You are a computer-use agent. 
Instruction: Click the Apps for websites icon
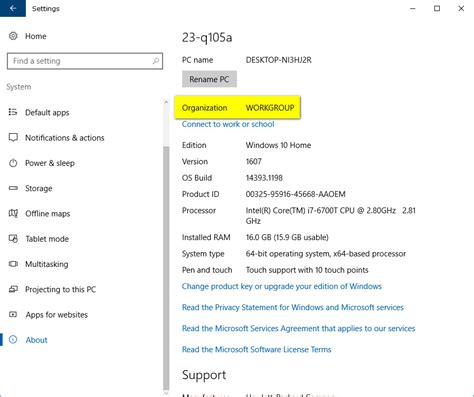(x=13, y=314)
